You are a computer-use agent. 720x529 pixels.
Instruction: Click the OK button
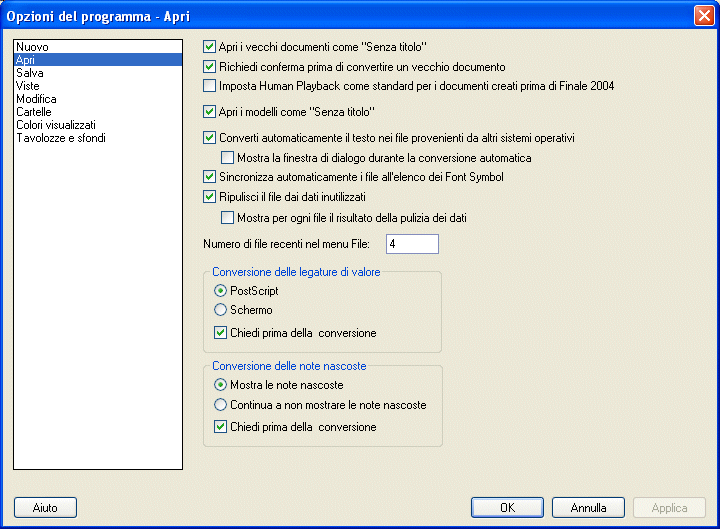coord(507,507)
